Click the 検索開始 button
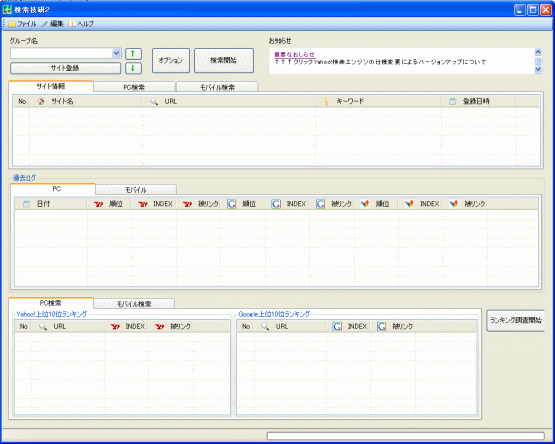 pyautogui.click(x=224, y=61)
